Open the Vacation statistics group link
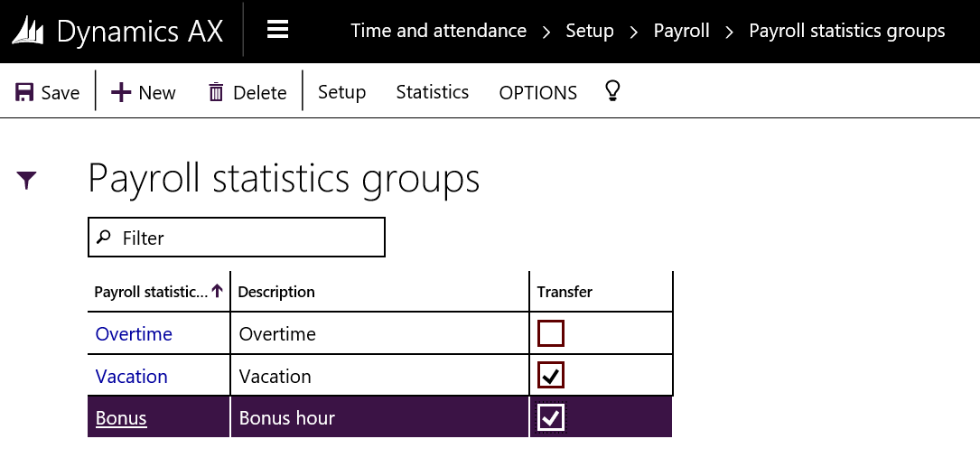The height and width of the screenshot is (467, 980). pyautogui.click(x=131, y=377)
